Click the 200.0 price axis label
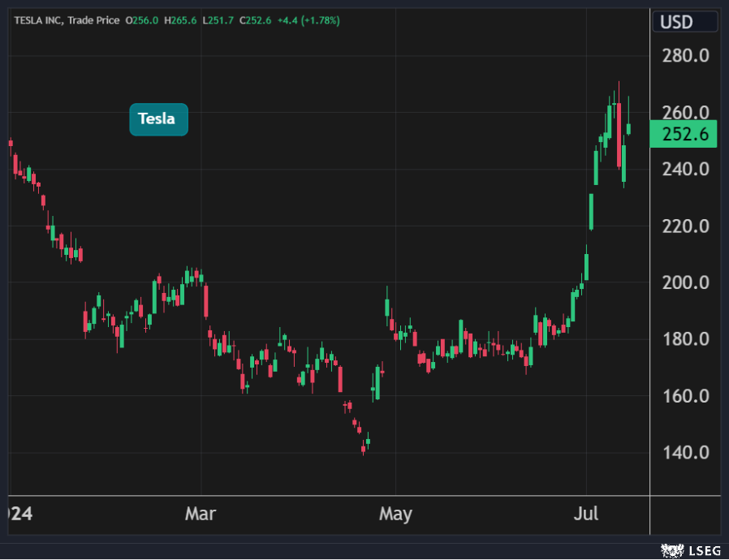This screenshot has width=729, height=560. click(688, 282)
